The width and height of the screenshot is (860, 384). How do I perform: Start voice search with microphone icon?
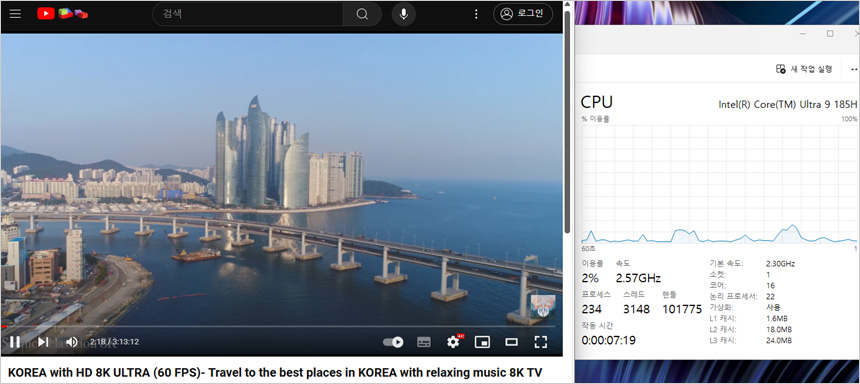404,14
